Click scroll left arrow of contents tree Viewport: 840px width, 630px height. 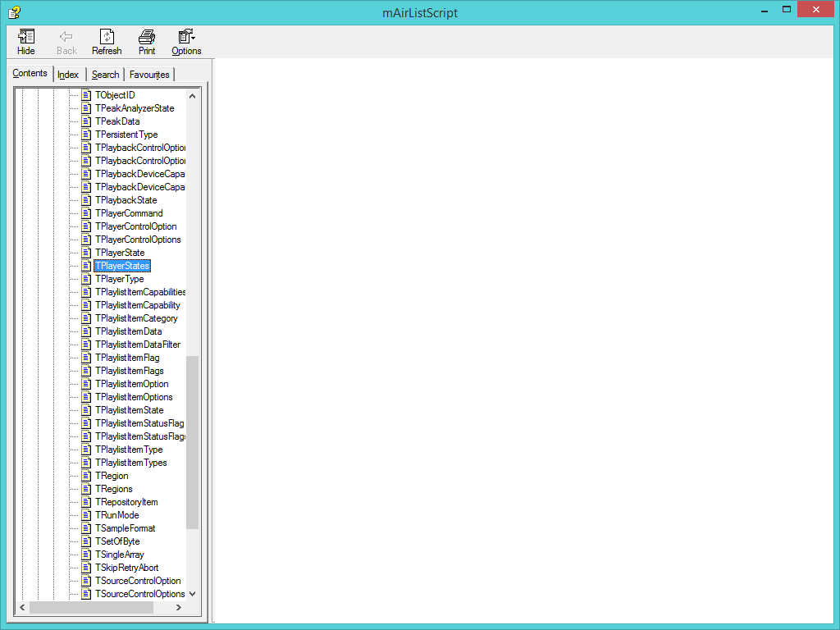coord(22,608)
